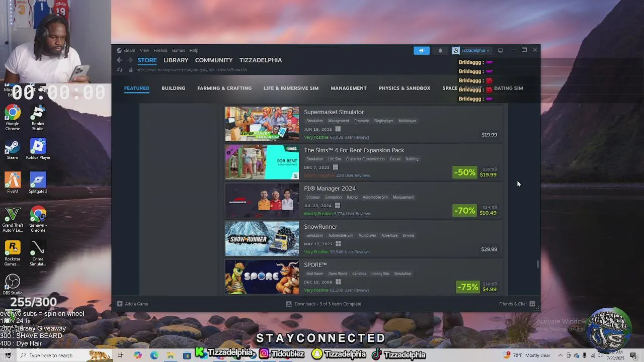
Task: Open The Sims 4 For Rent thumbnail
Action: coord(262,162)
